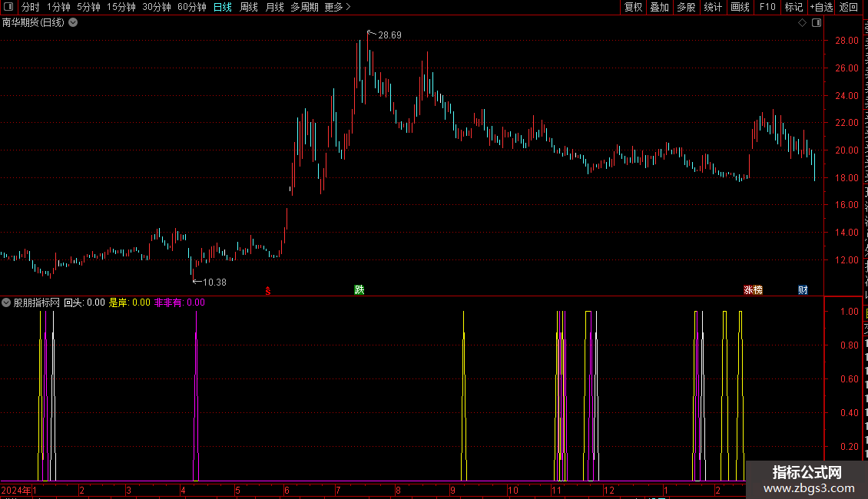Click the red S marker on timeline
Viewport: 868px width, 499px height.
point(268,291)
